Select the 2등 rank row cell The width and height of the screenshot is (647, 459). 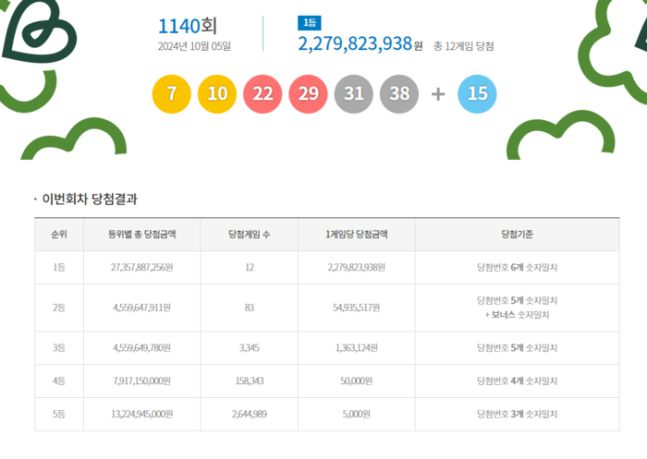click(61, 307)
